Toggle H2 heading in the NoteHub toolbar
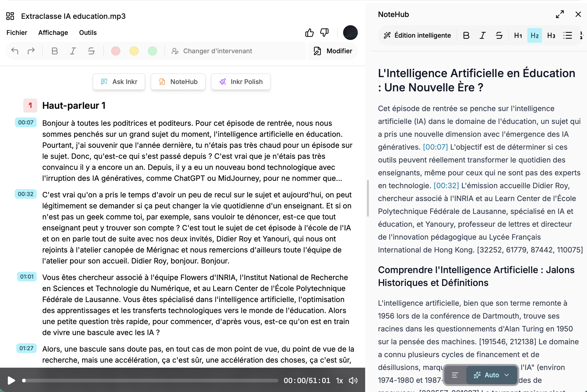Image resolution: width=587 pixels, height=392 pixels. [x=534, y=36]
